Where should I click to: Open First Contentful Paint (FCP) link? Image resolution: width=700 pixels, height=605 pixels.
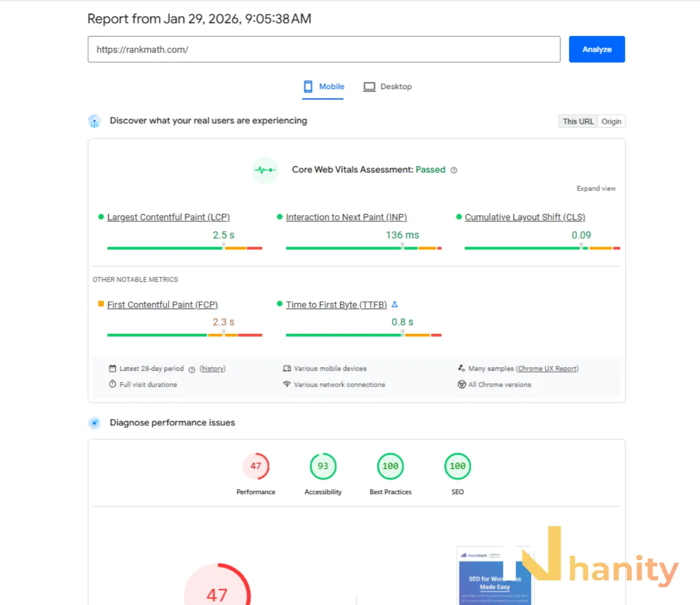pos(162,305)
